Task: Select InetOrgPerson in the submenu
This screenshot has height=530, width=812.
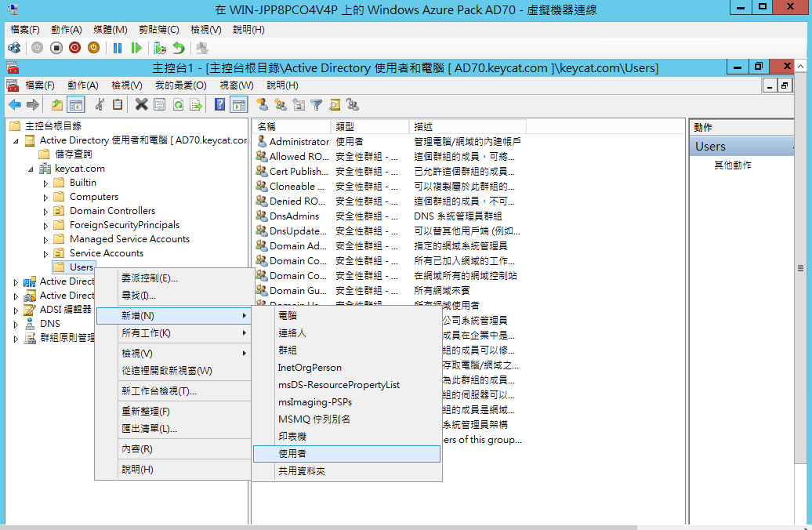Action: point(346,368)
